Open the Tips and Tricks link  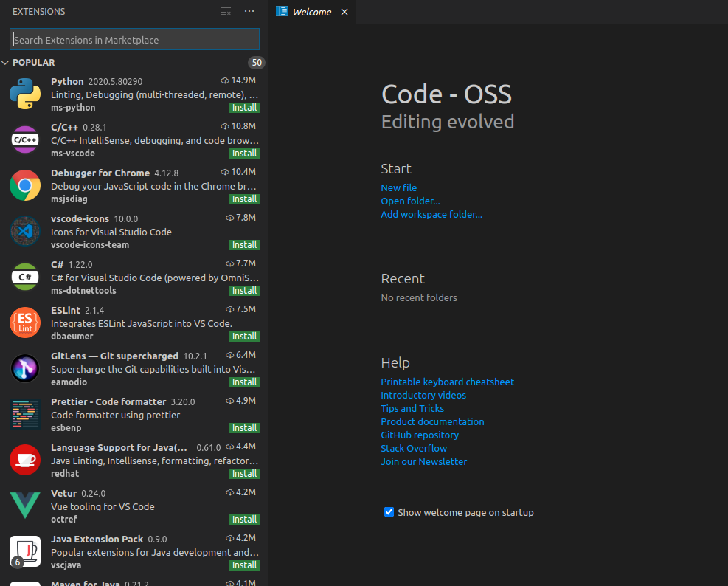412,408
